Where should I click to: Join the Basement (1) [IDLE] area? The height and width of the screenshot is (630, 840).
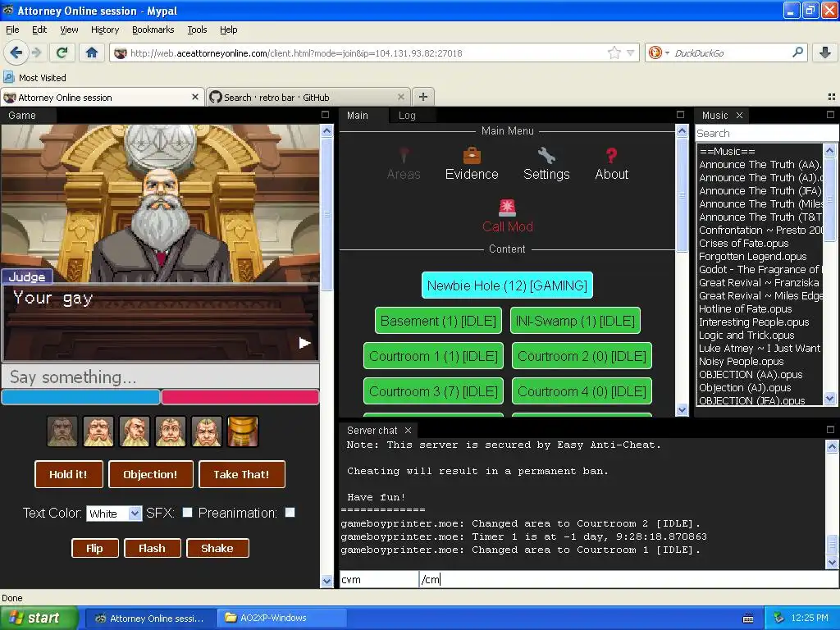click(438, 321)
